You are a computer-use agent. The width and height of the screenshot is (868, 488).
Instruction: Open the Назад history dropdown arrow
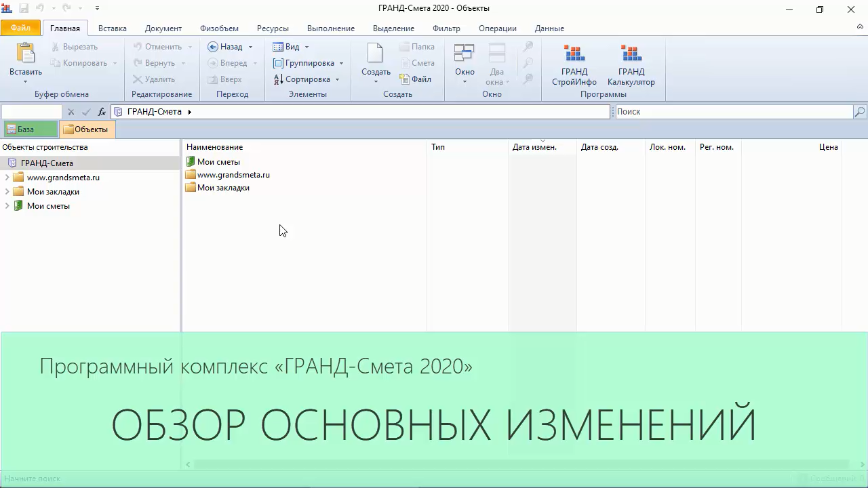250,47
